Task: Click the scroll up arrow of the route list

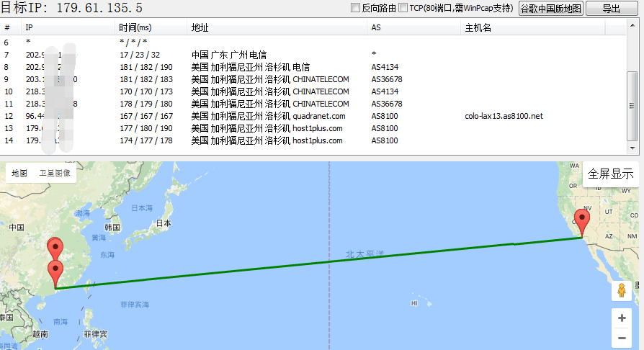Action: [x=632, y=27]
